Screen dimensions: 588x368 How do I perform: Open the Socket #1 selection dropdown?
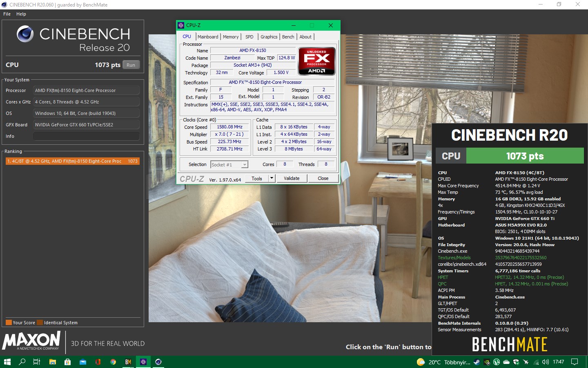229,164
